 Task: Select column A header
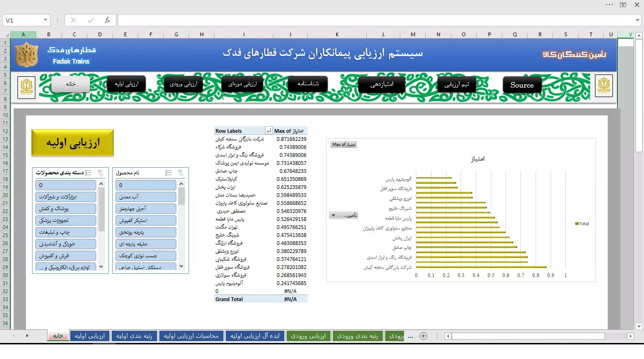[23, 34]
